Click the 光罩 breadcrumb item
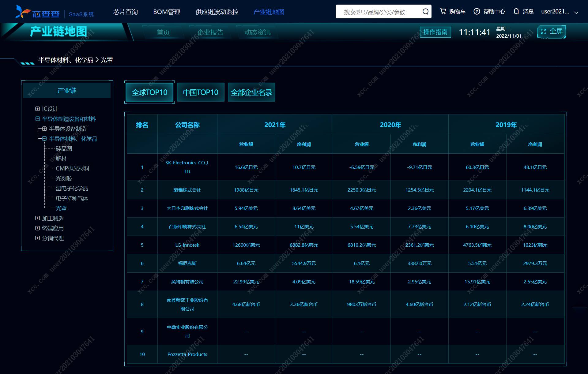The height and width of the screenshot is (374, 588). click(x=107, y=60)
